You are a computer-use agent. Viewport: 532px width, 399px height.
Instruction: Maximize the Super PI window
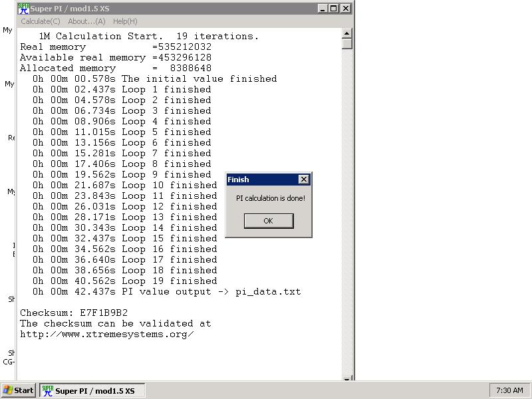point(334,9)
